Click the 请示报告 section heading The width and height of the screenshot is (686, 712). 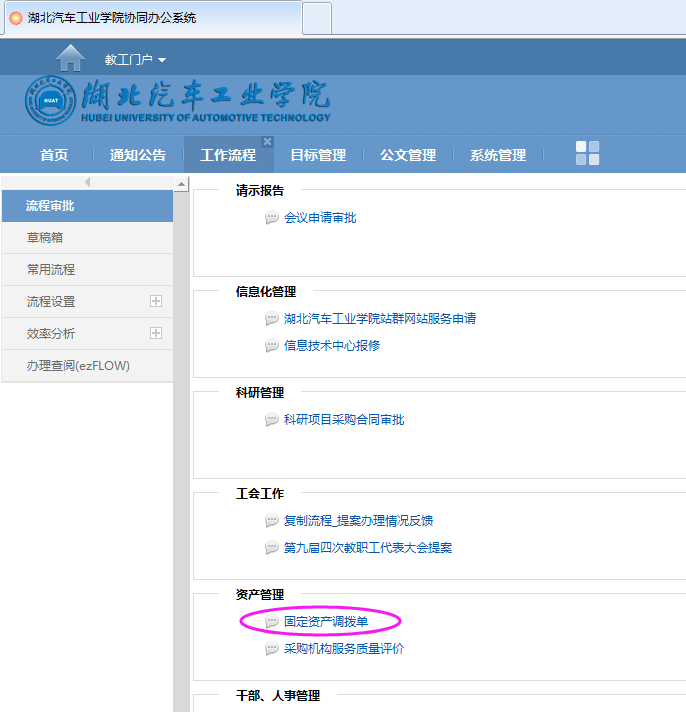(260, 190)
